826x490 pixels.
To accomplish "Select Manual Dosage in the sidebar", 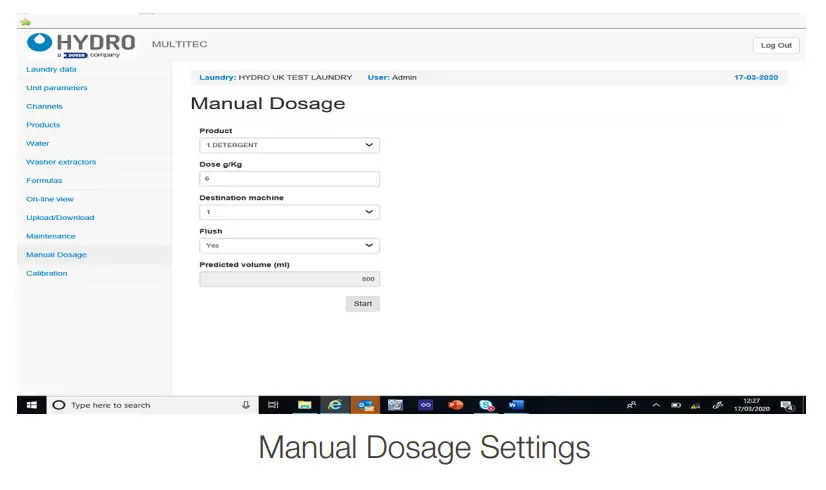I will (56, 254).
